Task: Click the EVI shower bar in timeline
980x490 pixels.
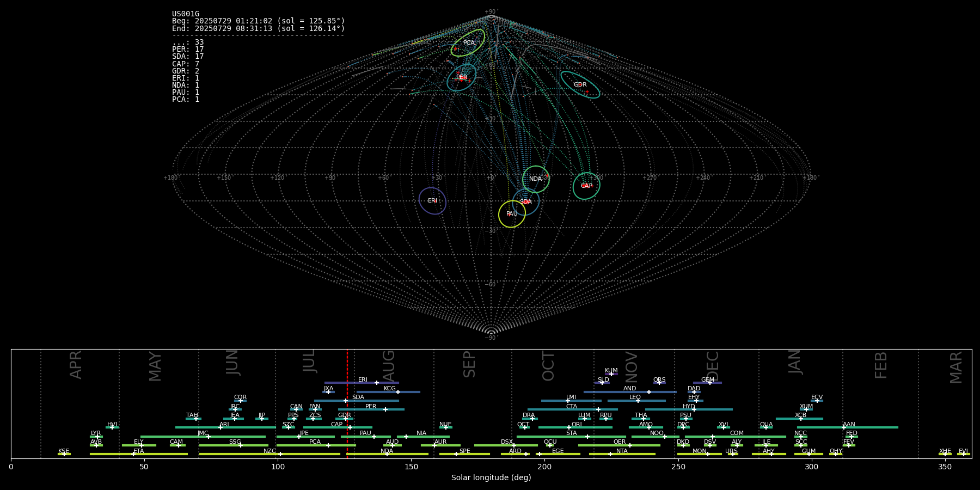Action: pos(964,454)
